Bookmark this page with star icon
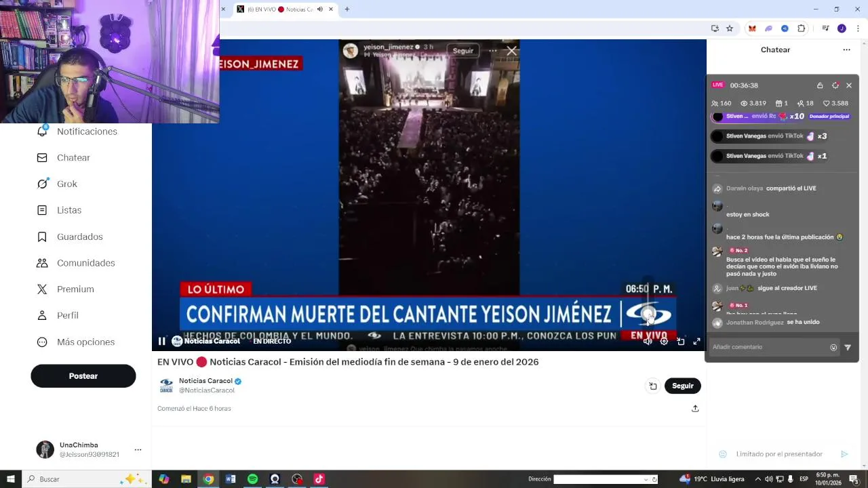868x488 pixels. [x=730, y=28]
